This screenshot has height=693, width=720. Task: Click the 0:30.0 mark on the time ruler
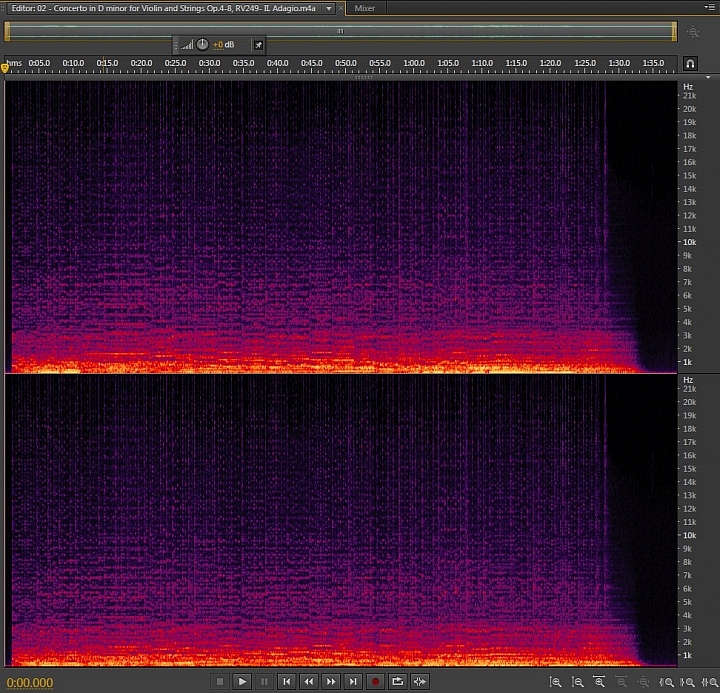pos(209,63)
